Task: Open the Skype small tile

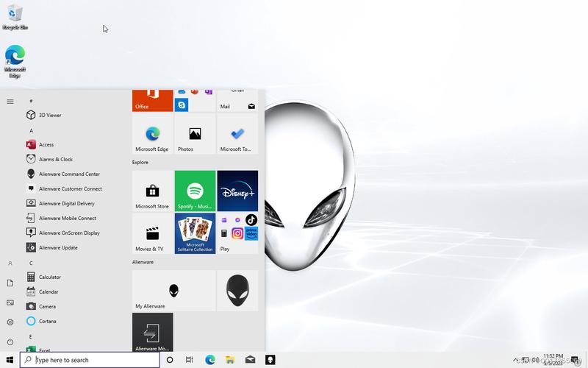Action: [182, 105]
